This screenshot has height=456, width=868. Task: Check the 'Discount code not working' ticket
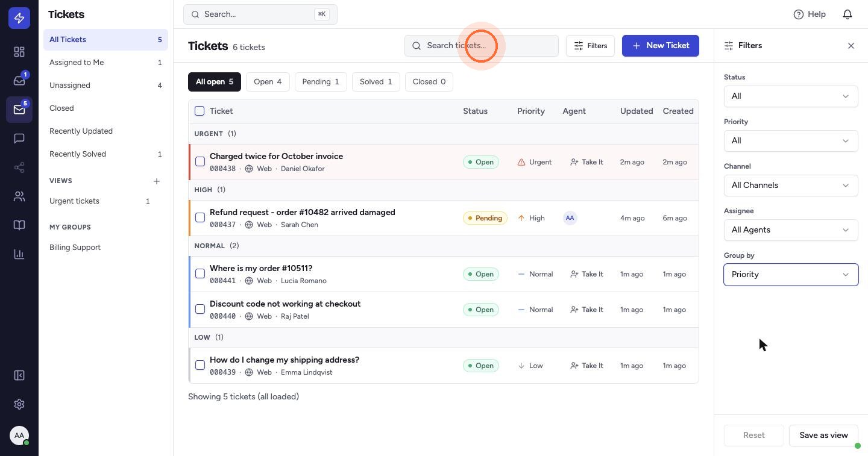point(200,309)
